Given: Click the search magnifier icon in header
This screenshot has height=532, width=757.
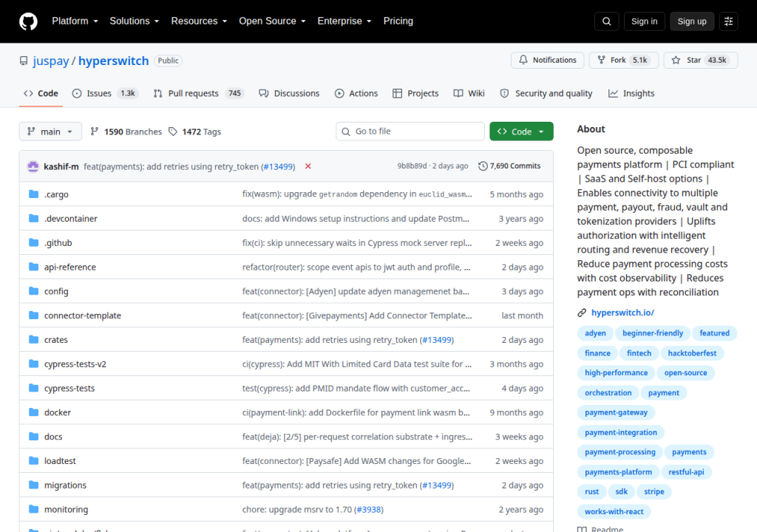Looking at the screenshot, I should coord(607,21).
